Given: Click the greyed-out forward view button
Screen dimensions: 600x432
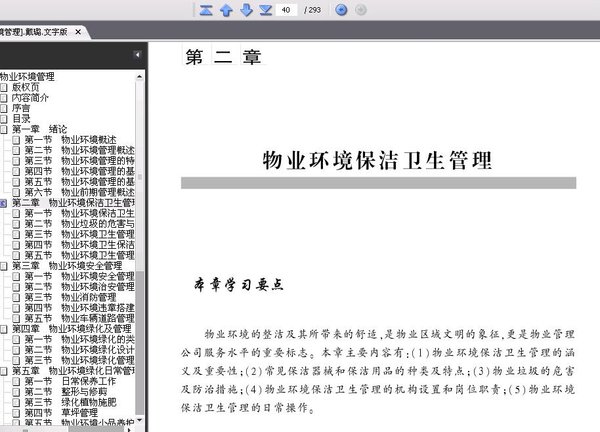Looking at the screenshot, I should tap(360, 10).
